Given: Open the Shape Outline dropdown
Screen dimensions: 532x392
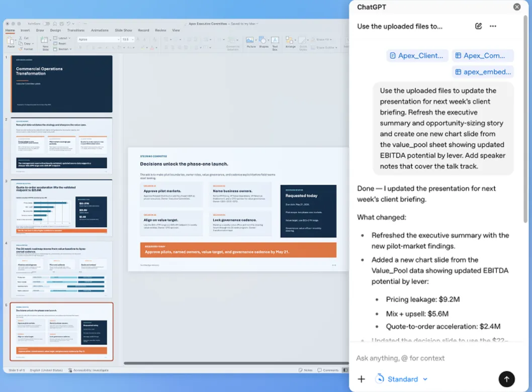Looking at the screenshot, I should [x=324, y=47].
